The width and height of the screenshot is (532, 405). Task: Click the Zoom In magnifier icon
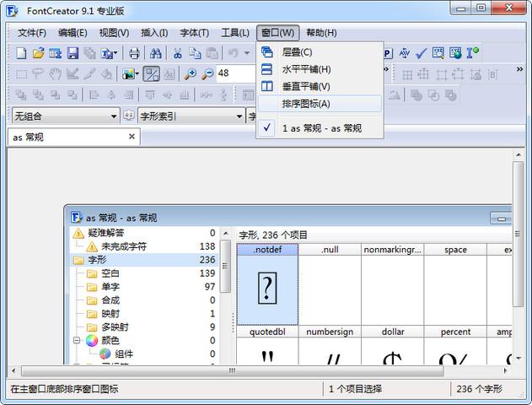tap(191, 73)
